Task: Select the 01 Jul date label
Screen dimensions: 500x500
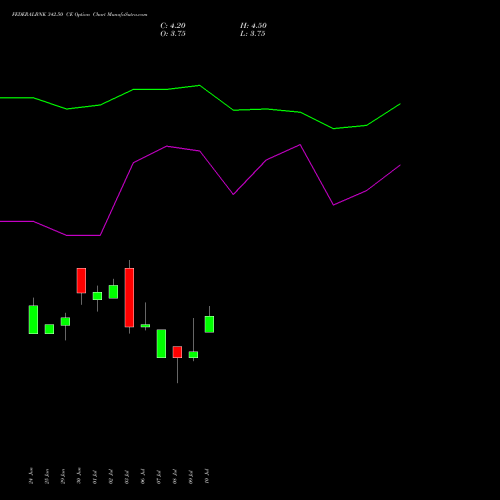Action: pos(95,477)
